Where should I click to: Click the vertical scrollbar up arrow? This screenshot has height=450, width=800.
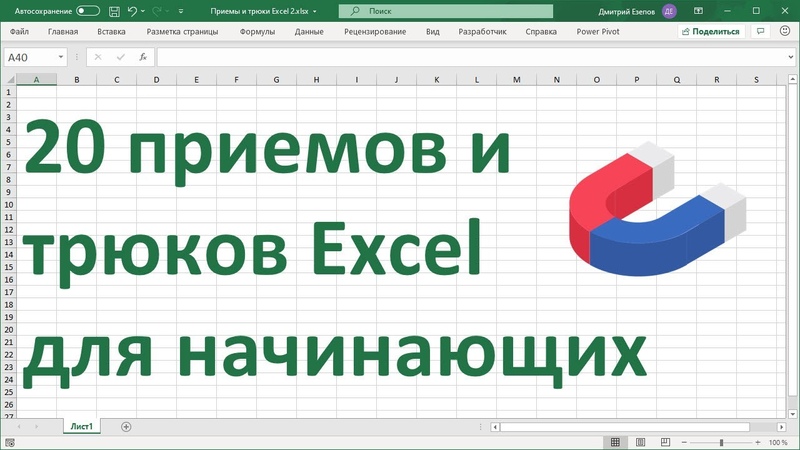pyautogui.click(x=792, y=79)
